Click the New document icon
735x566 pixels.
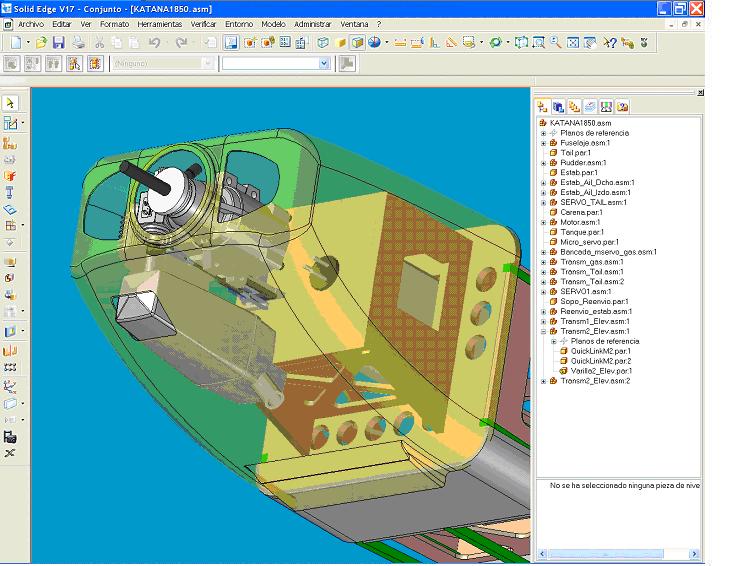(x=16, y=43)
